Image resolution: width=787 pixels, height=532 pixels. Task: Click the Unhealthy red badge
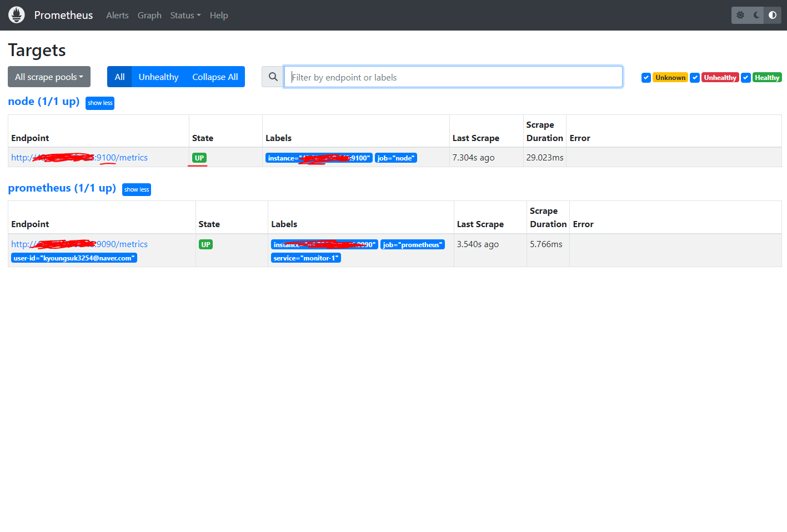[720, 78]
